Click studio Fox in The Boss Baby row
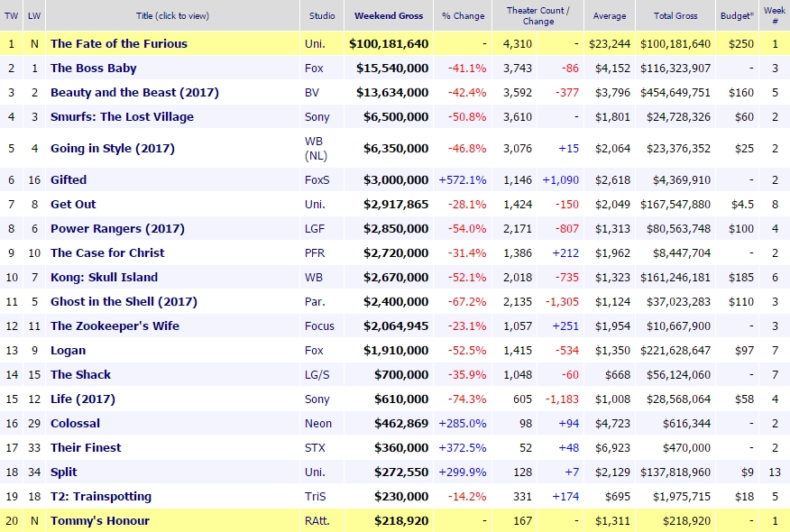790x532 pixels. 314,68
